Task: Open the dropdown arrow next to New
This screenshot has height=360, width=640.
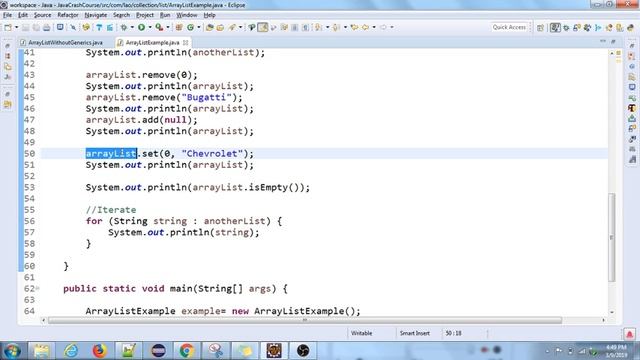Action: (x=16, y=27)
